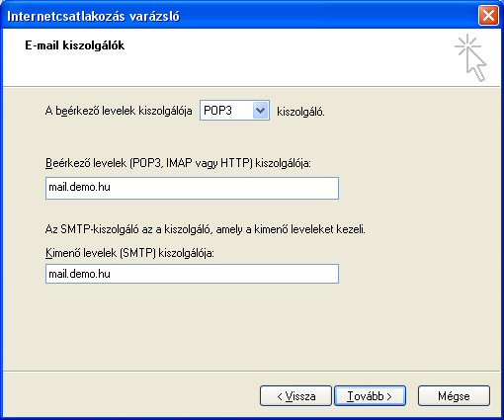Place cursor after mail.demo.hu in SMTP field
Viewport: 504px width, 420px height.
click(111, 274)
